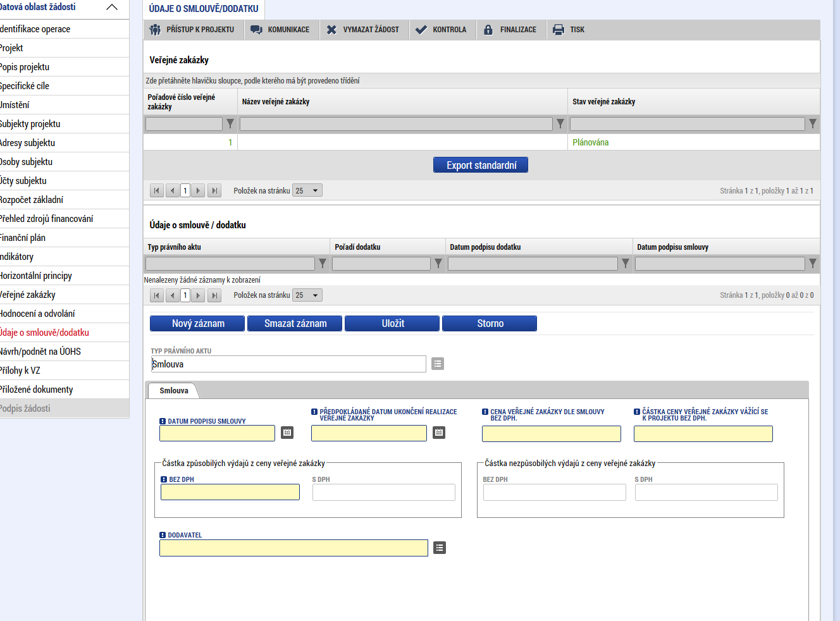Viewport: 840px width, 621px height.
Task: Click the Export standardní button
Action: point(481,165)
